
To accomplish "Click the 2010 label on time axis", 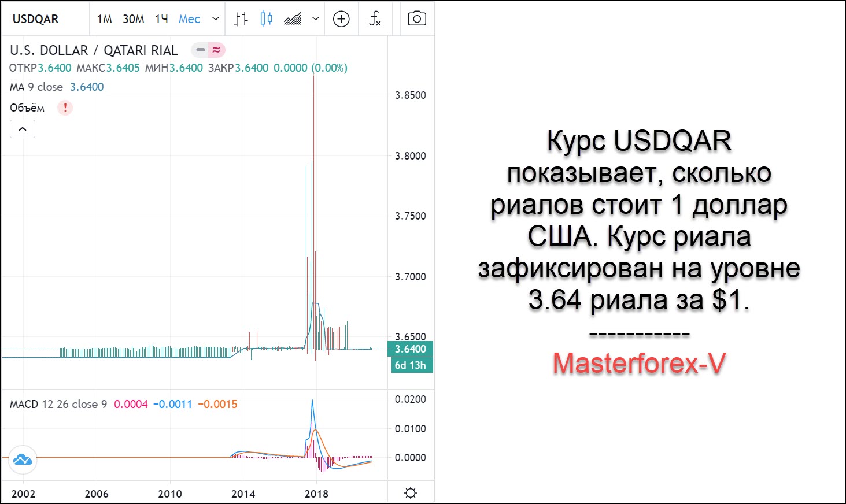I will click(170, 494).
